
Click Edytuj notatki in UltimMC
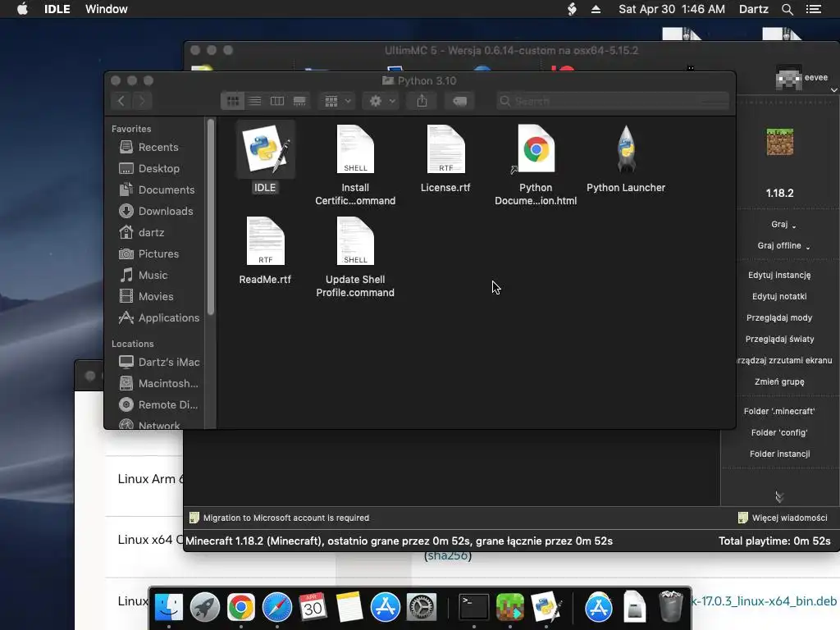[779, 296]
